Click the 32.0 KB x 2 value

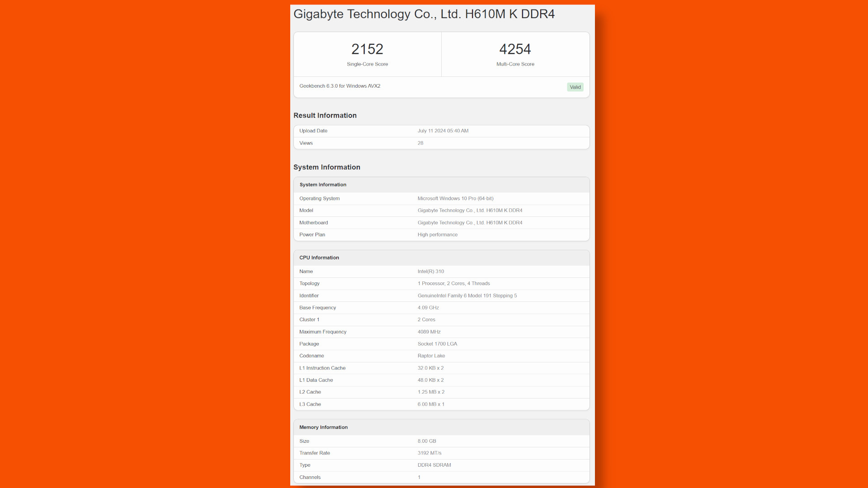tap(430, 368)
